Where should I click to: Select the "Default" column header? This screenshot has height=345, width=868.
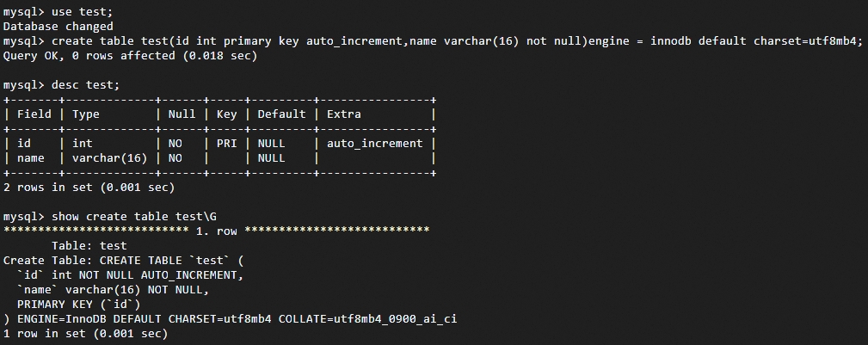point(281,114)
